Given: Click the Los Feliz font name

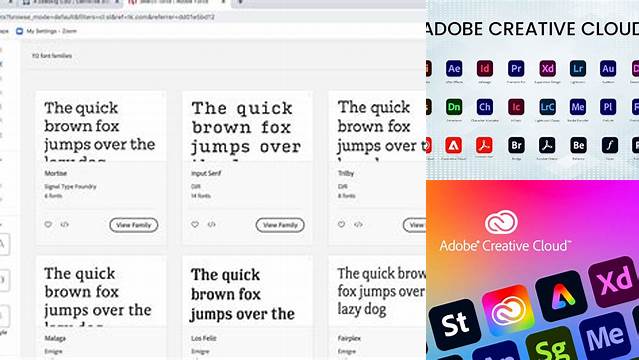Looking at the screenshot, I should [203, 338].
